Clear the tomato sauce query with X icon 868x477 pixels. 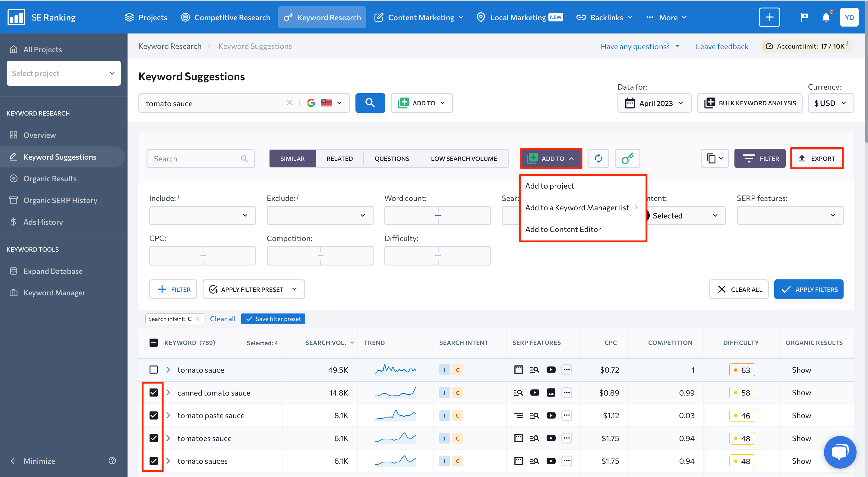[289, 103]
